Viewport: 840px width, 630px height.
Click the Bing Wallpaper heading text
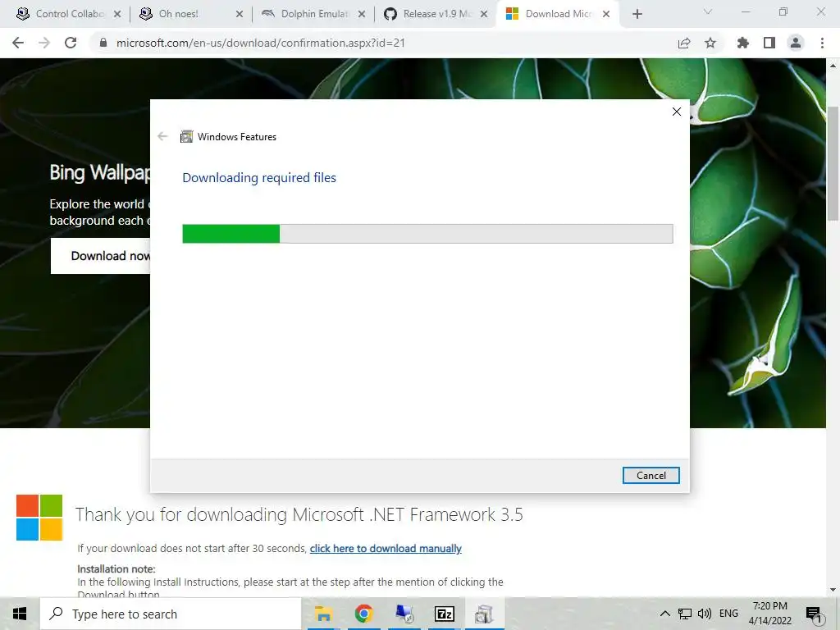pos(100,172)
